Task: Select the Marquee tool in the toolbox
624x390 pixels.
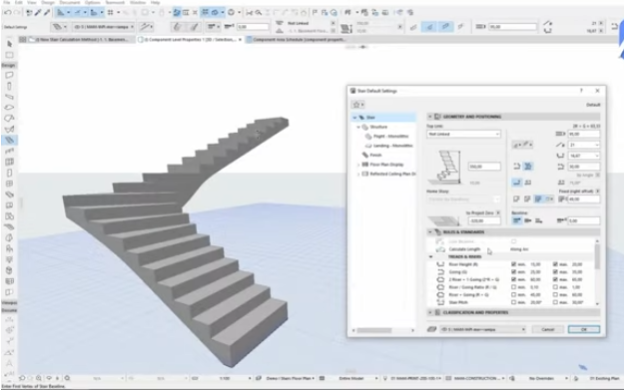Action: pos(10,55)
